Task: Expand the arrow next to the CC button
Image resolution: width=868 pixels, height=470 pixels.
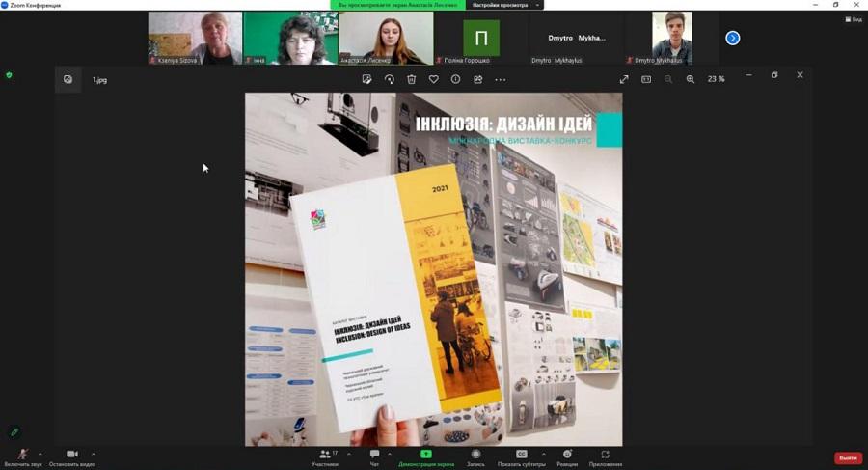Action: (x=544, y=454)
